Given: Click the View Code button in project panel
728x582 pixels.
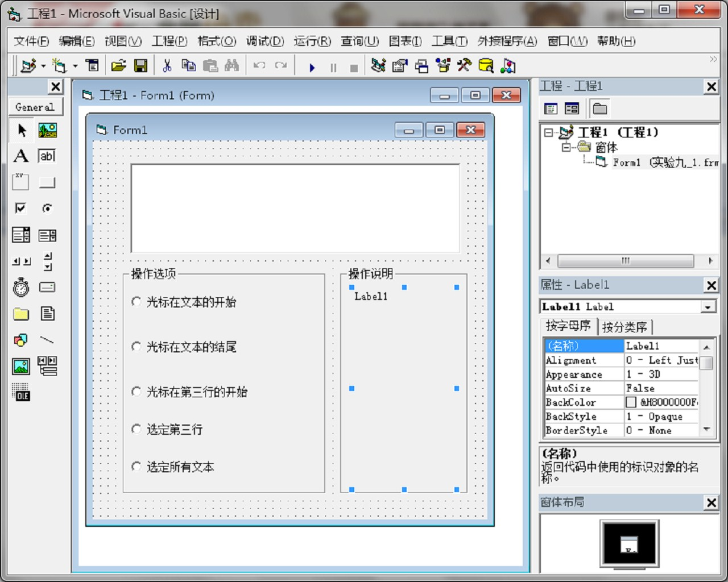Looking at the screenshot, I should [551, 108].
